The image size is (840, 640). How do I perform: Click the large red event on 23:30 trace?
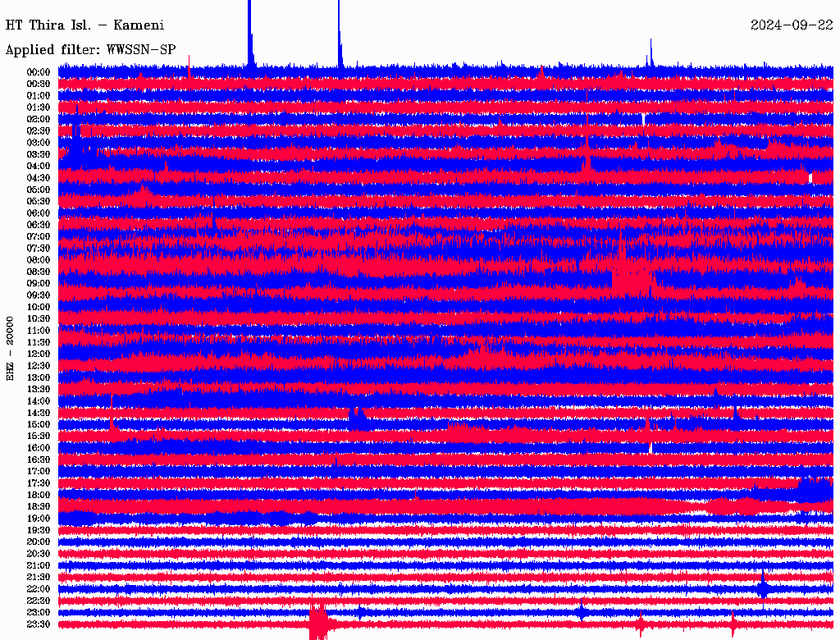click(318, 622)
